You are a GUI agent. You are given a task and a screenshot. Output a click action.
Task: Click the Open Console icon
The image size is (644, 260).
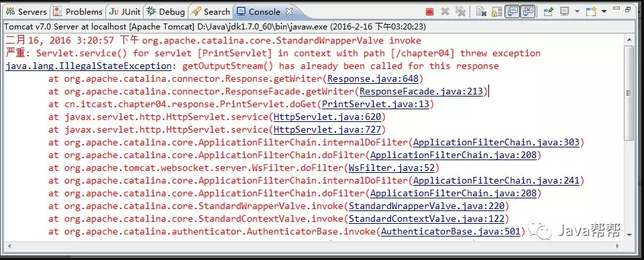click(591, 11)
